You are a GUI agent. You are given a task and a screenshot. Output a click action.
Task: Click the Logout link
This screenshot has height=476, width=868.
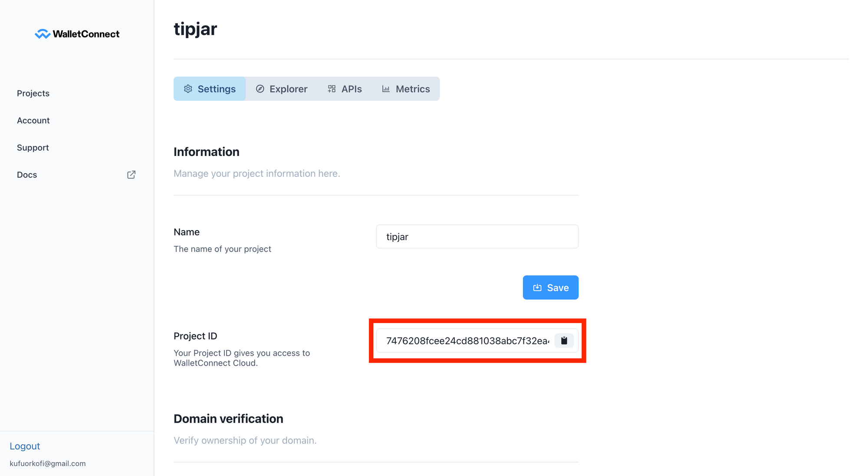[x=25, y=446]
